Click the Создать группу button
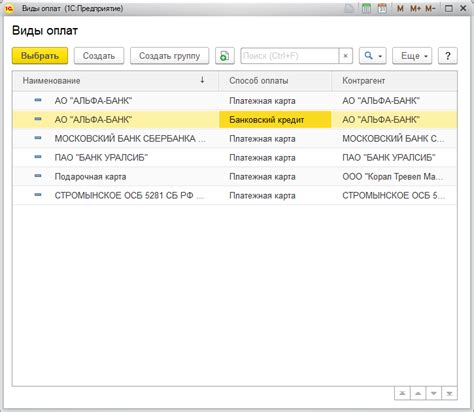Viewport: 474px width, 412px height. coord(169,56)
